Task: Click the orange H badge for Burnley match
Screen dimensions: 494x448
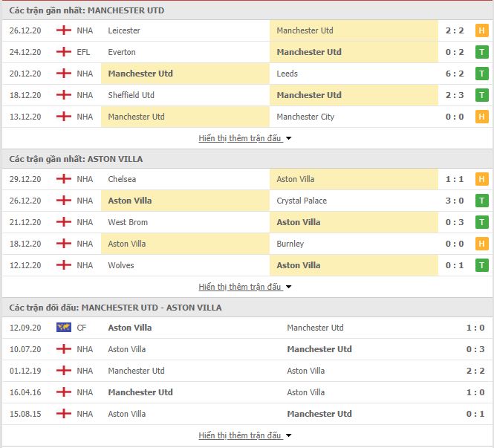Action: click(481, 244)
